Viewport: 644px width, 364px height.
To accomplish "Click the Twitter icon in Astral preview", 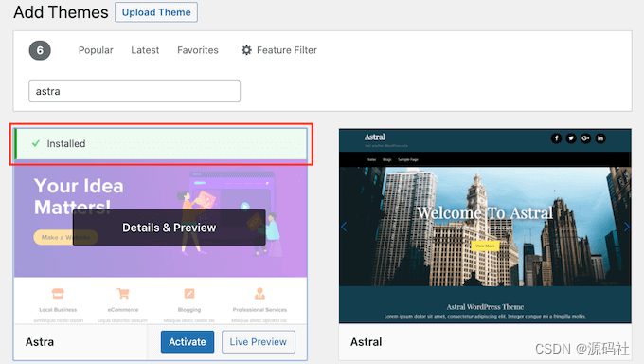I will point(571,138).
